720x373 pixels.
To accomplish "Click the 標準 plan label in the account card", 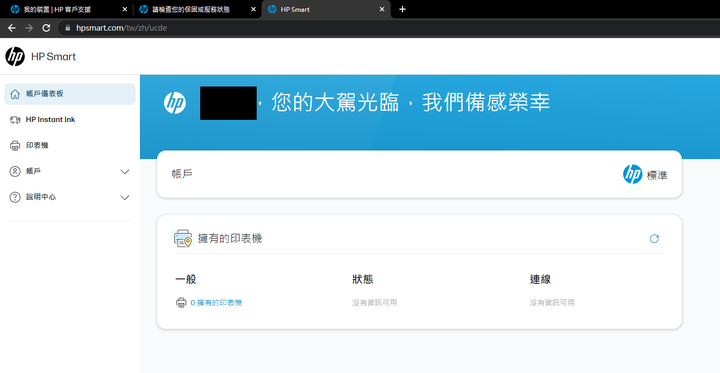I will pyautogui.click(x=657, y=175).
